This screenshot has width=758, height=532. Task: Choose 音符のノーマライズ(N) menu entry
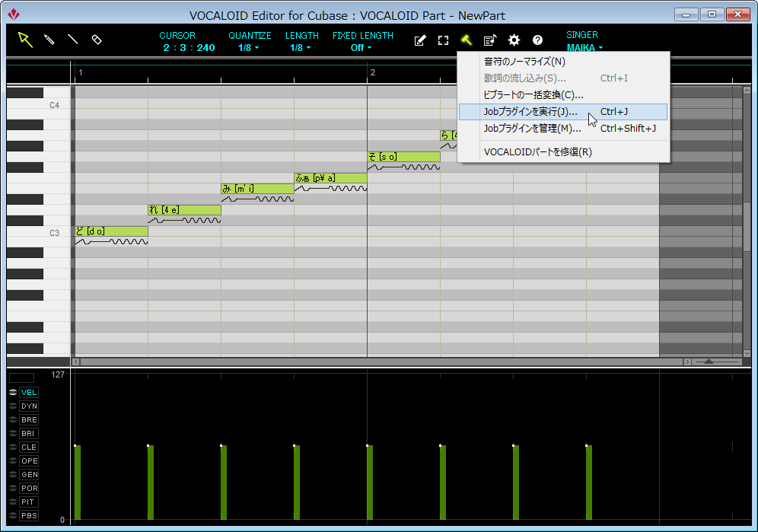point(563,62)
